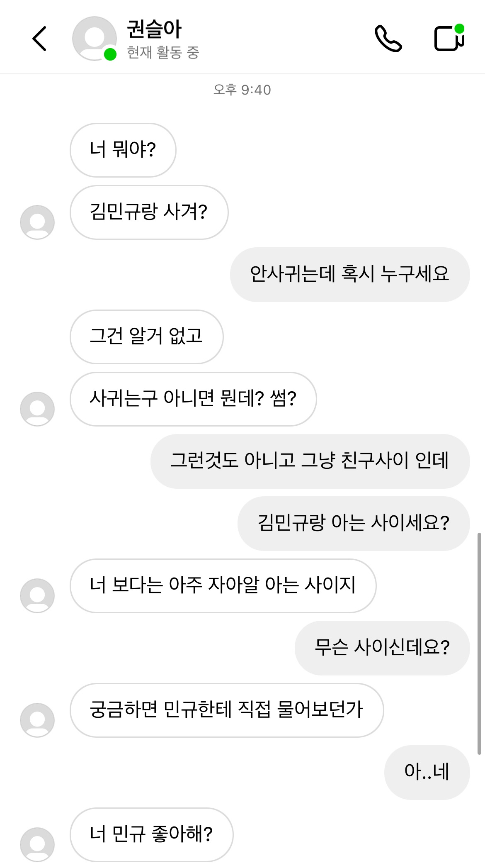
Task: Tap avatar beside '너 민규 좋아해?' message
Action: tap(37, 844)
